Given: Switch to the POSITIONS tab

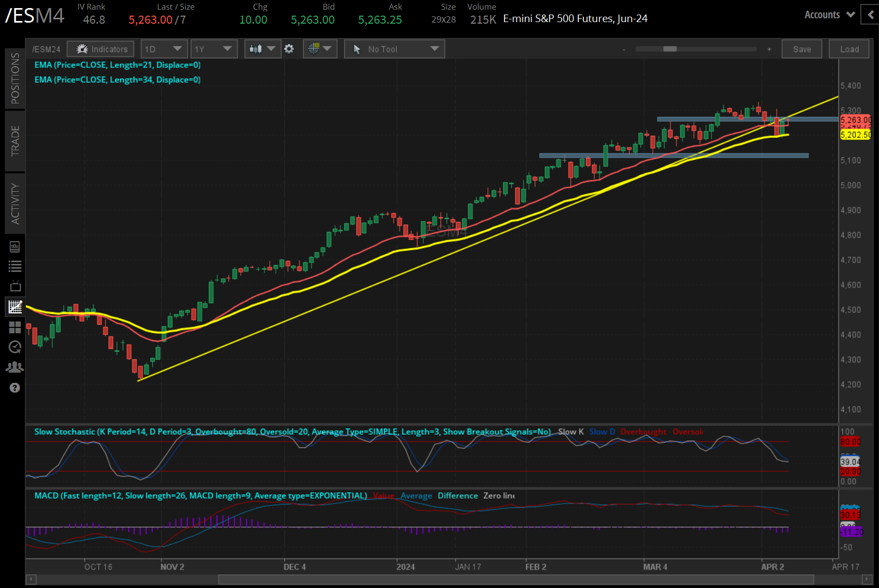Looking at the screenshot, I should (x=15, y=78).
